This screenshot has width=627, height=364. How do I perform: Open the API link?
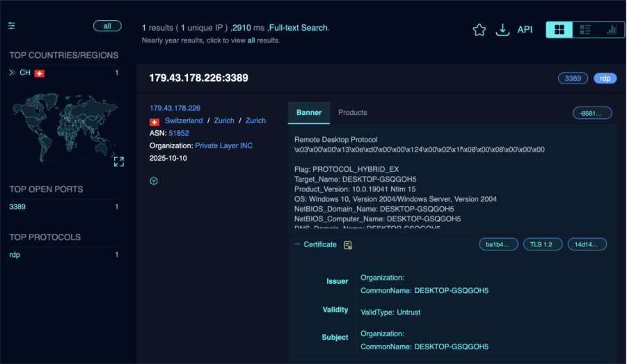525,30
